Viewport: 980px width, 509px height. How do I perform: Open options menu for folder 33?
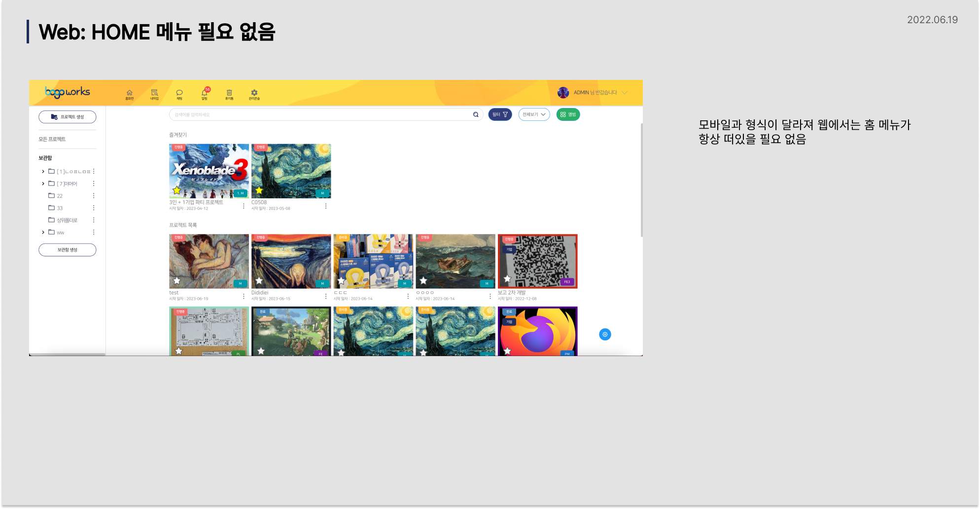(94, 208)
